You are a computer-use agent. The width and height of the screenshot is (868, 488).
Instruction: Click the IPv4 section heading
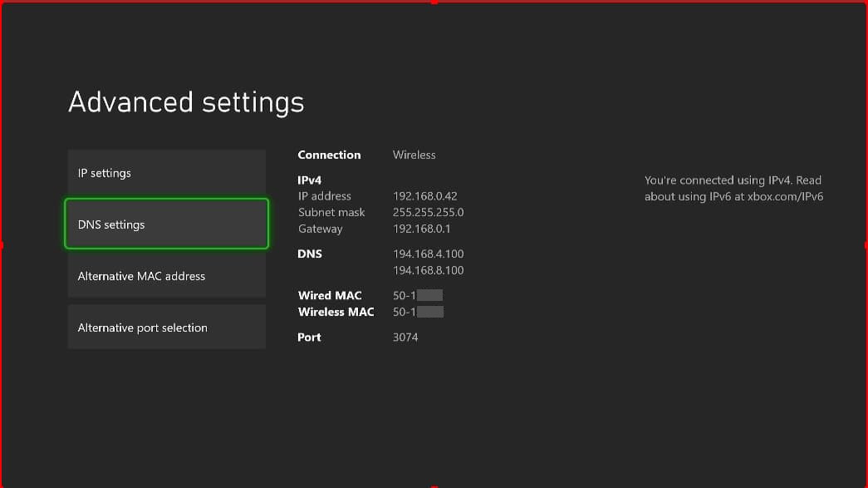click(310, 180)
